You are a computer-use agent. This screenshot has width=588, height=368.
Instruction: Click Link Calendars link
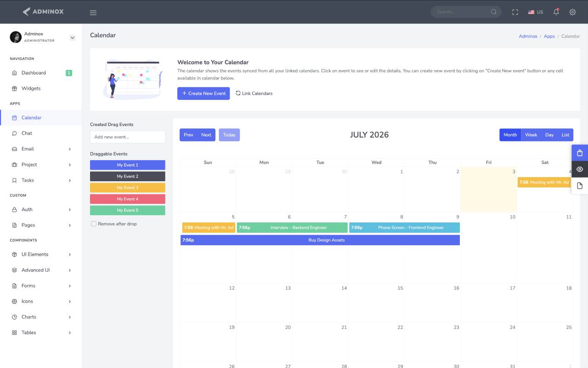coord(254,93)
